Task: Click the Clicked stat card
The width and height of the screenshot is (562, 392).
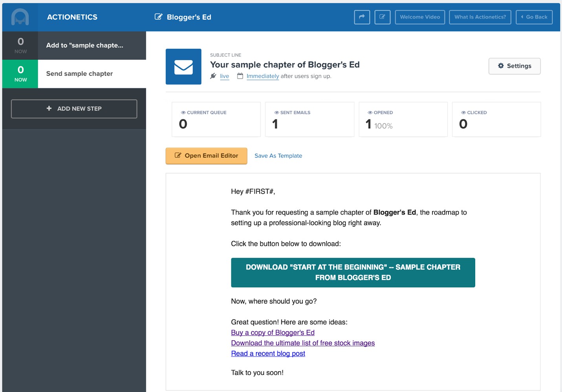Action: pos(496,119)
